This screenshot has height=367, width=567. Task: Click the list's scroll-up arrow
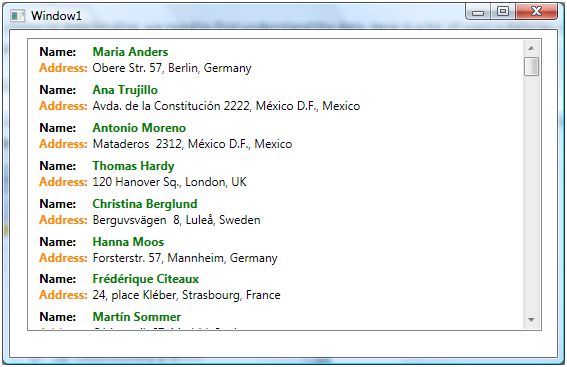tap(531, 48)
